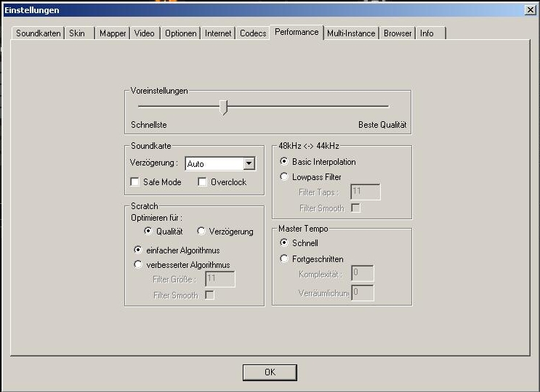Close the Einstellungen dialog window
This screenshot has height=392, width=540.
pos(530,9)
